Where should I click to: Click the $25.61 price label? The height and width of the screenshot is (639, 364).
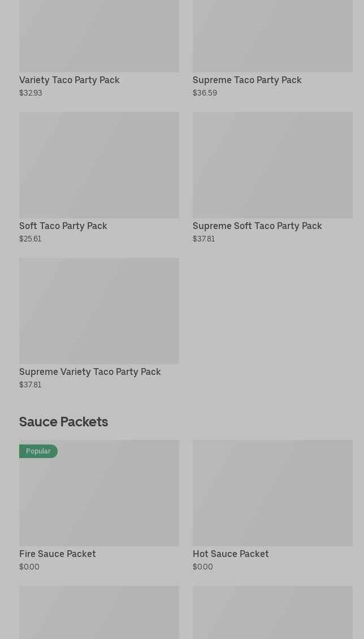(31, 239)
